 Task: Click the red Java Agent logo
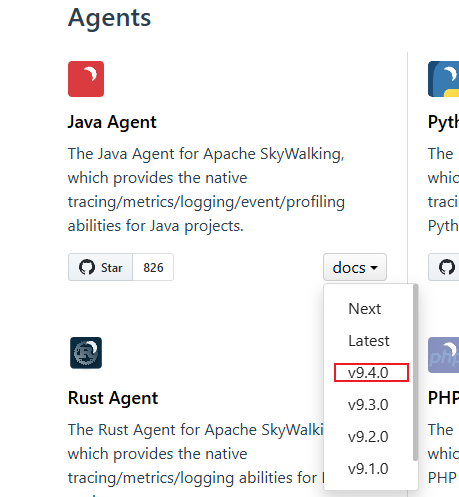[86, 79]
